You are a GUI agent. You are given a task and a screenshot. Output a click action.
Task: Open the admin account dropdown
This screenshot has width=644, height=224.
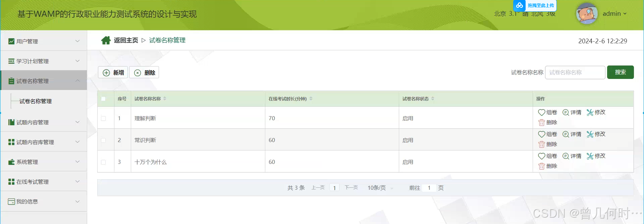pos(614,14)
